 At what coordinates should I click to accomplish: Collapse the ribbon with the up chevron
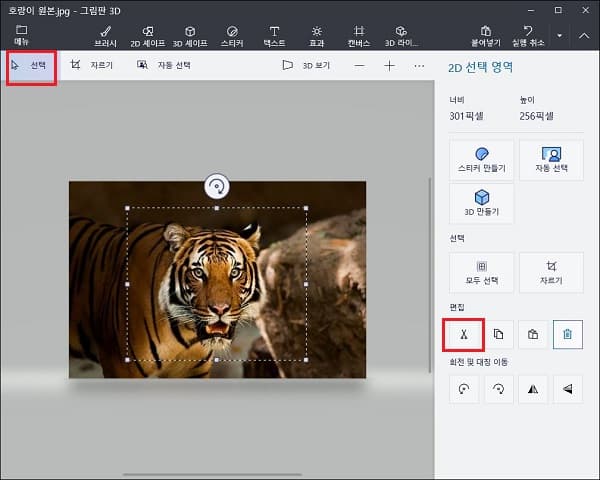pyautogui.click(x=584, y=36)
